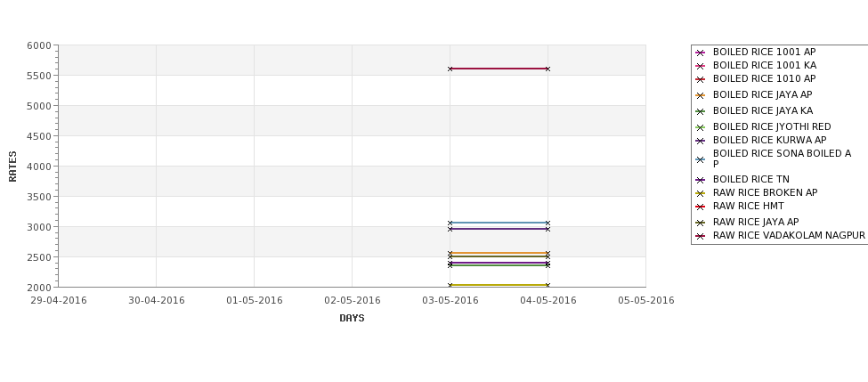
Task: Click BOILED RICE JYOTHI RED legend marker
Action: [701, 127]
